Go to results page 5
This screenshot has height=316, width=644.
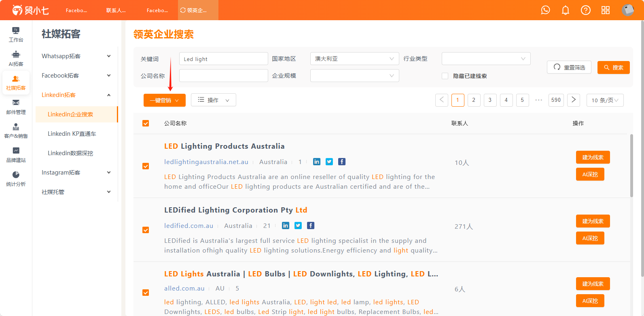coord(522,100)
